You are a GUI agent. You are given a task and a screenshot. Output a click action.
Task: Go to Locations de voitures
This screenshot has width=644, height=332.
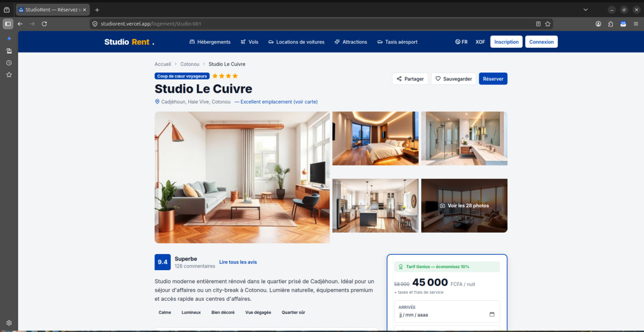click(296, 42)
